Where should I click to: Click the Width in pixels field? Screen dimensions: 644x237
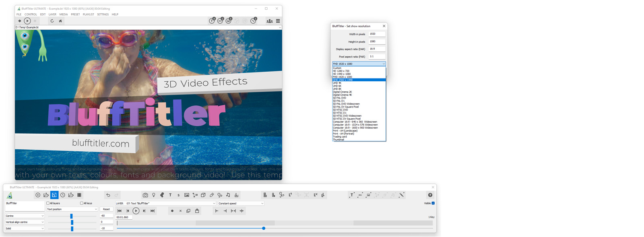click(x=377, y=34)
